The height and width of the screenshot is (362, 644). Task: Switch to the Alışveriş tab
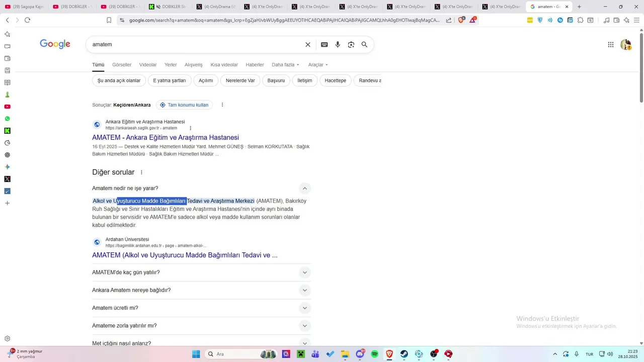[x=194, y=65]
